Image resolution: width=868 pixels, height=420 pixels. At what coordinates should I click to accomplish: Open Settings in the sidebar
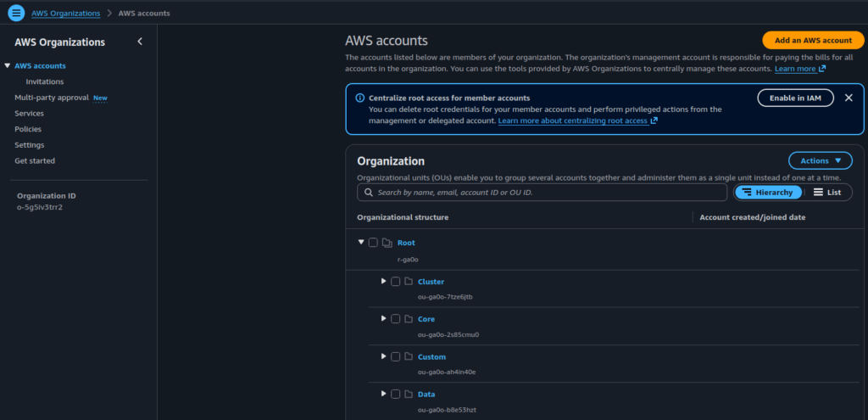(30, 145)
